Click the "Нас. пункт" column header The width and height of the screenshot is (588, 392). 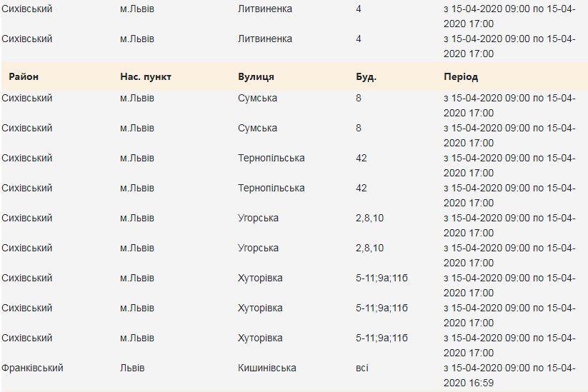point(146,76)
